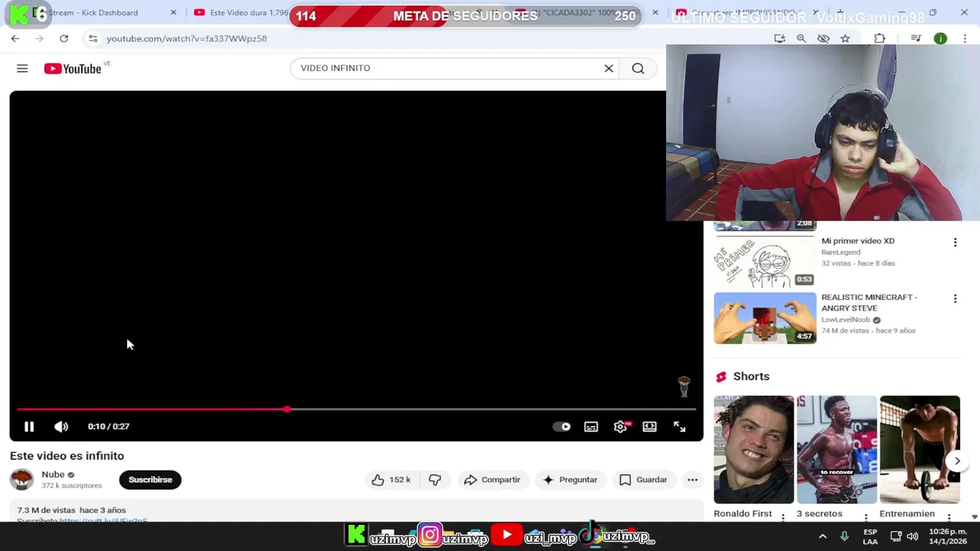The width and height of the screenshot is (980, 551).
Task: Open the Mi primer video XD thumbnail
Action: click(x=765, y=260)
